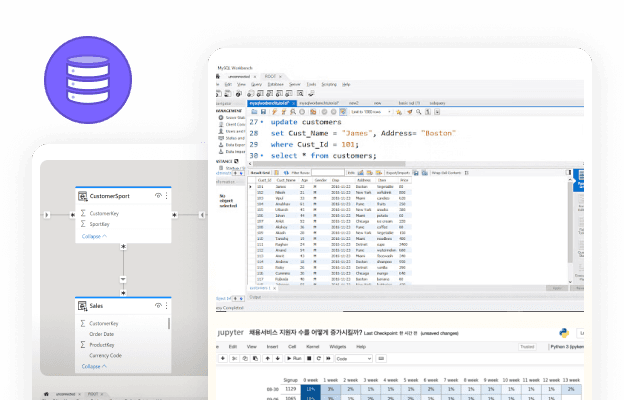
Task: Open Help menu in MySQL Workbench
Action: [346, 84]
